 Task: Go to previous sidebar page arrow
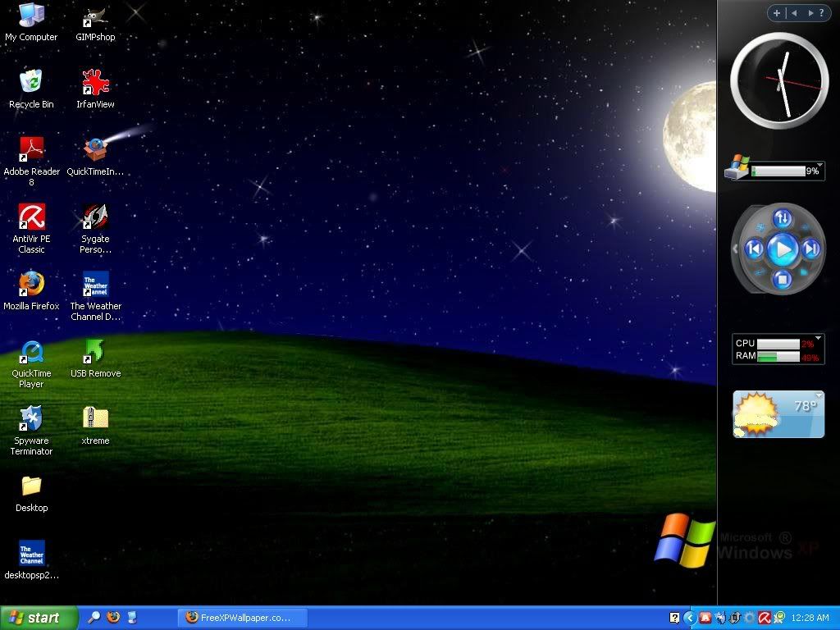coord(794,13)
